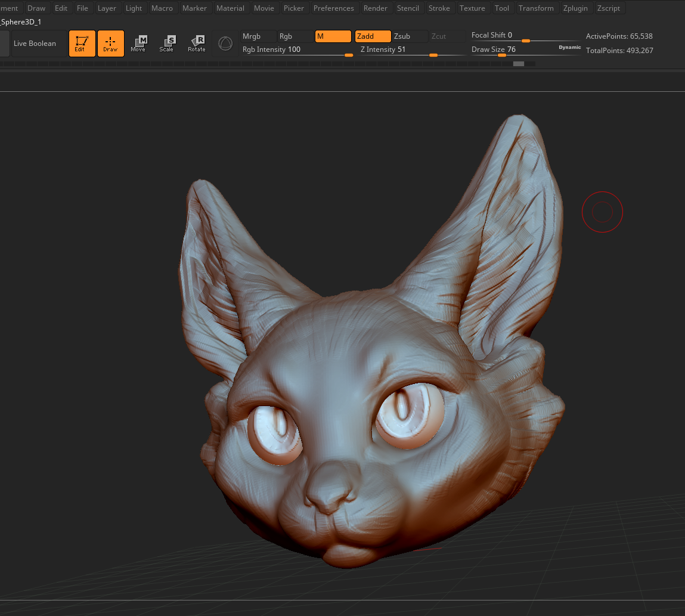Open the Zplugin menu

tap(575, 8)
